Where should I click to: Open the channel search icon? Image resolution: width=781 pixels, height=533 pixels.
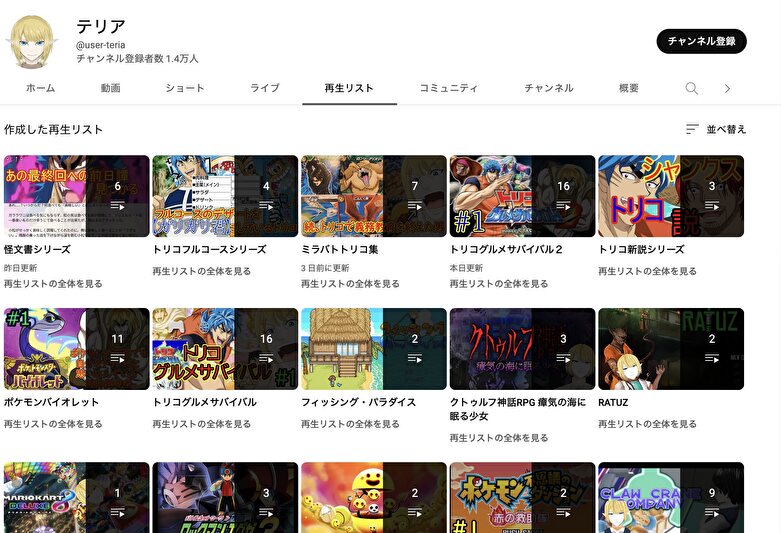click(x=691, y=88)
